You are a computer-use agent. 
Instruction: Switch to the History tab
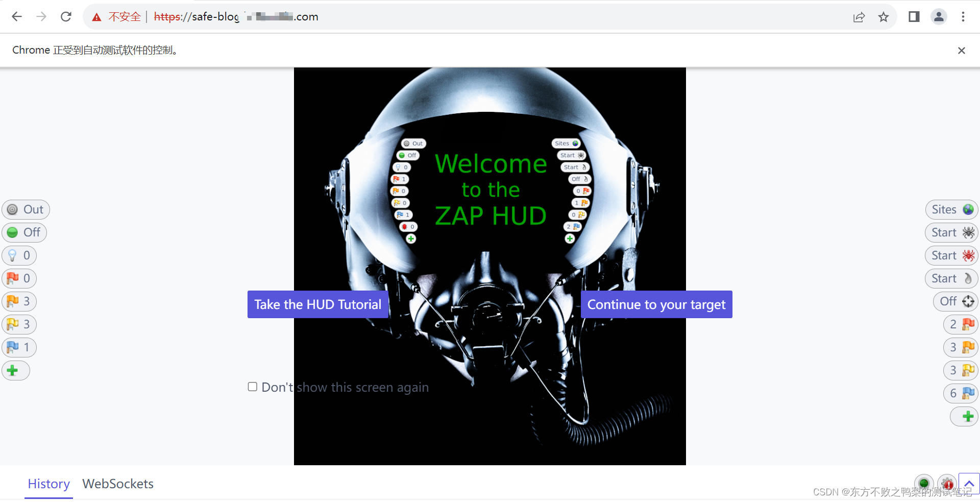click(48, 484)
